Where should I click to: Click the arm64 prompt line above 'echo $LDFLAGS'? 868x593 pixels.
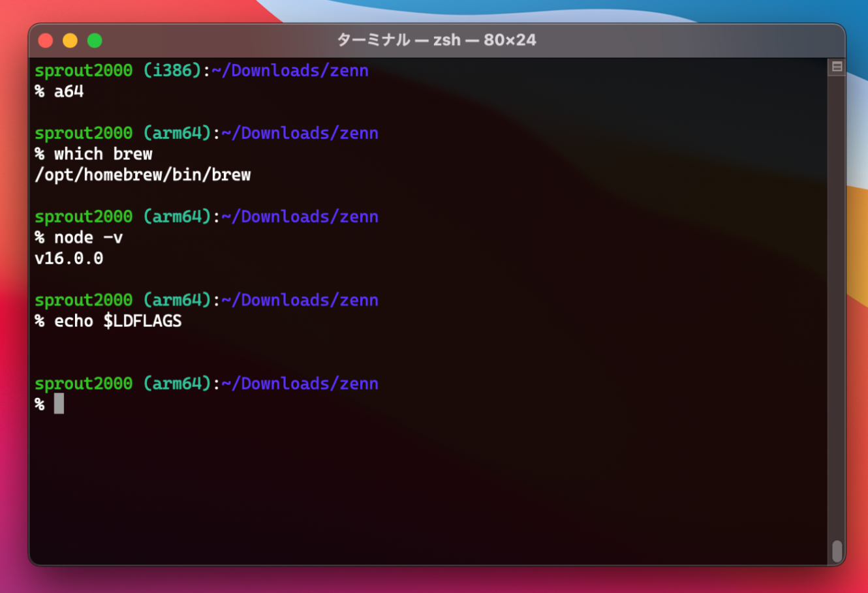pyautogui.click(x=206, y=300)
